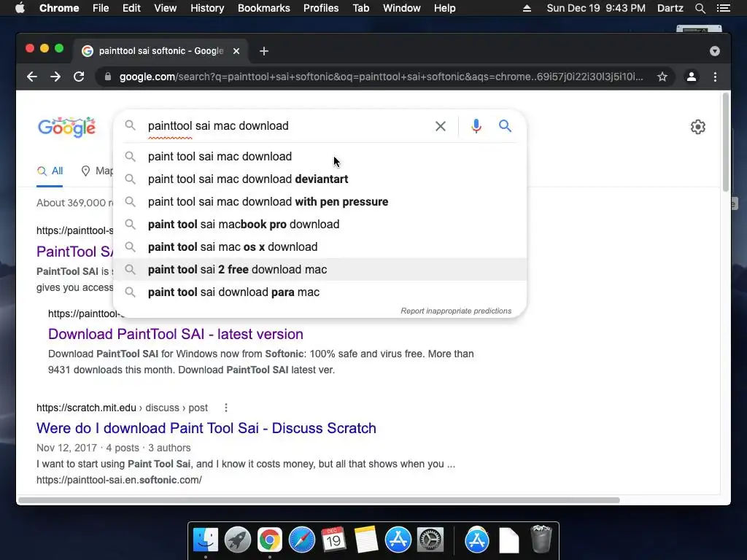Image resolution: width=747 pixels, height=560 pixels.
Task: Open Google quick settings gear
Action: pos(698,127)
